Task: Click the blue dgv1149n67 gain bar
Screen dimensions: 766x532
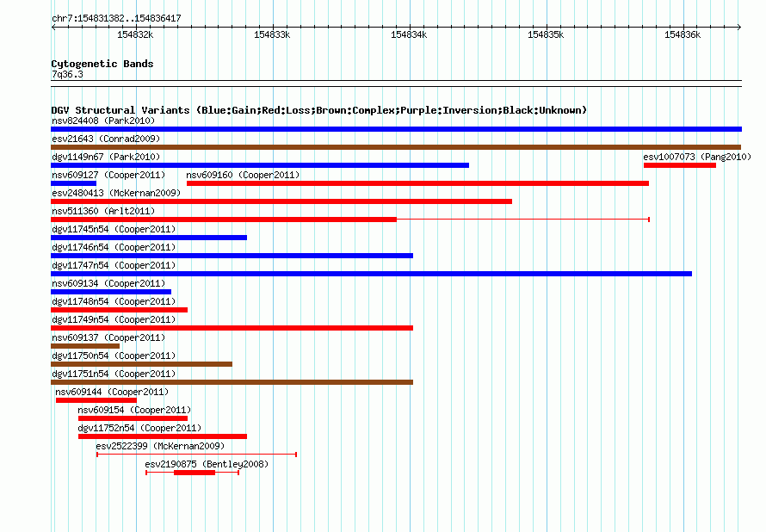Action: coord(260,165)
